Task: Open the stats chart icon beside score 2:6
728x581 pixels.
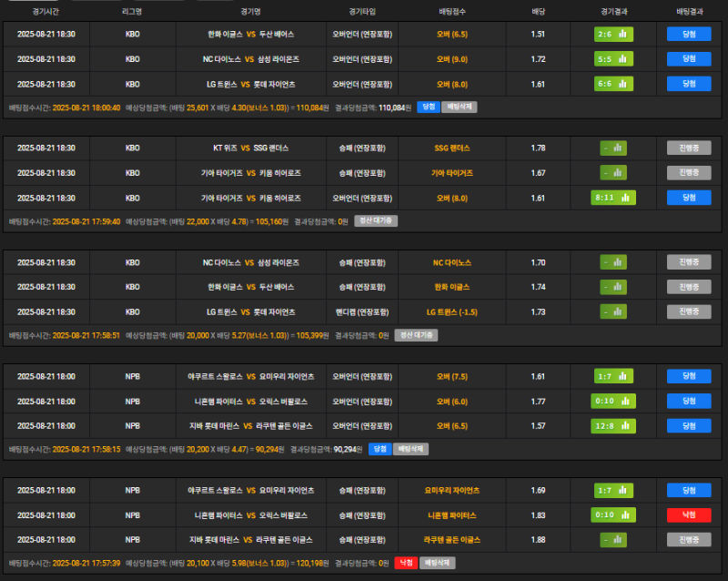Action: [622, 34]
